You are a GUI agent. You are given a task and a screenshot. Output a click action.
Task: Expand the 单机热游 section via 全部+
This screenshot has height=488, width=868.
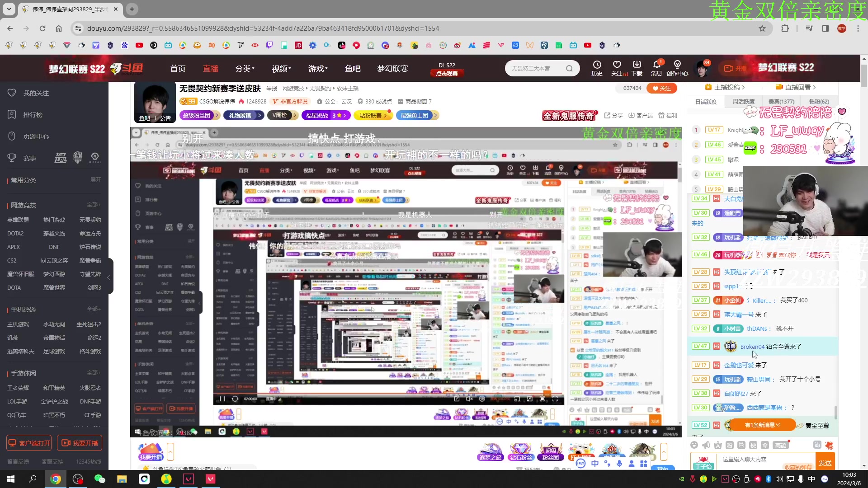point(94,309)
